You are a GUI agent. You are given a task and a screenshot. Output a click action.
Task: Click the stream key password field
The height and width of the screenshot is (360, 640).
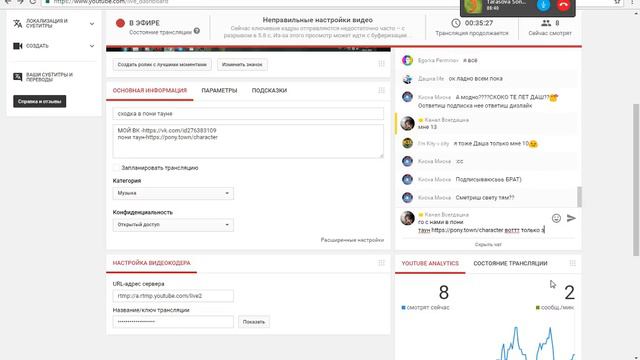[x=173, y=322]
